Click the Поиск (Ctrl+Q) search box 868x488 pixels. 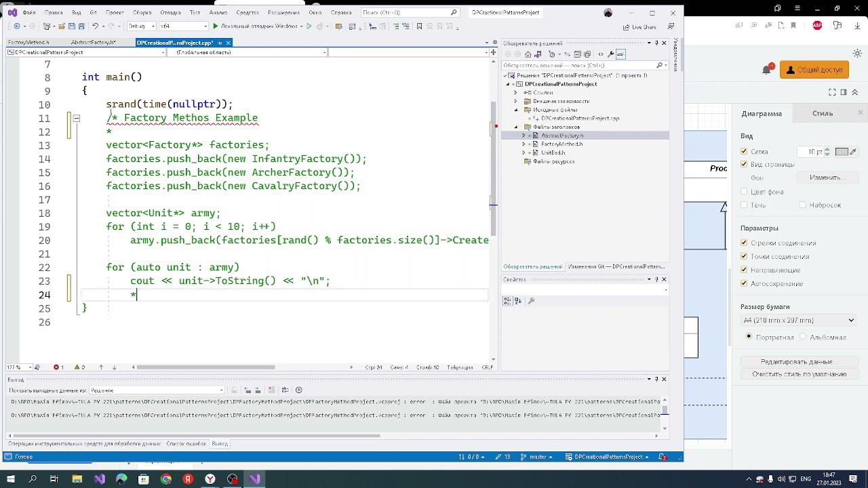[x=410, y=12]
